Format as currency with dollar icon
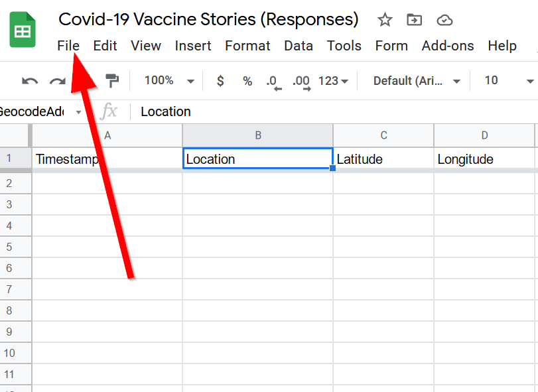538x392 pixels. [x=220, y=81]
